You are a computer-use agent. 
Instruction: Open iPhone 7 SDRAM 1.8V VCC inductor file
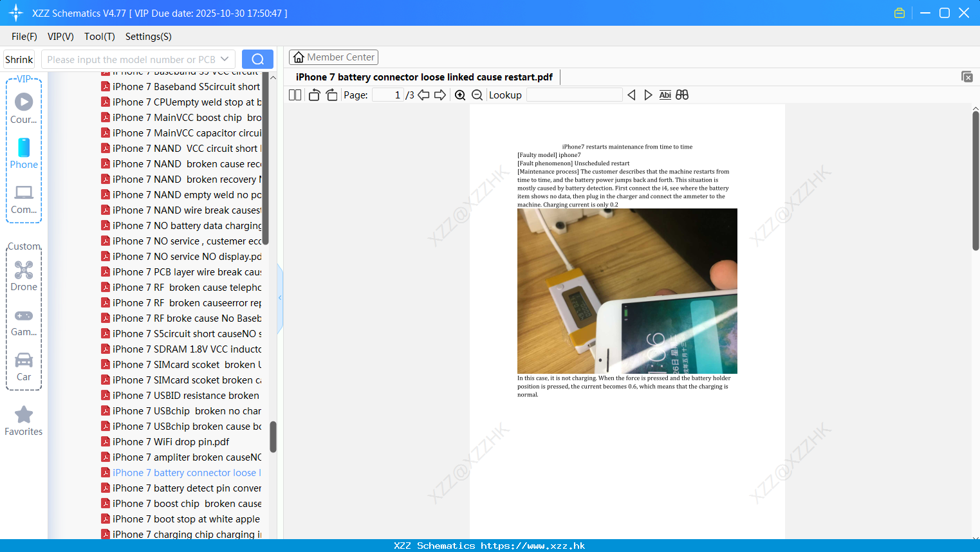(181, 349)
